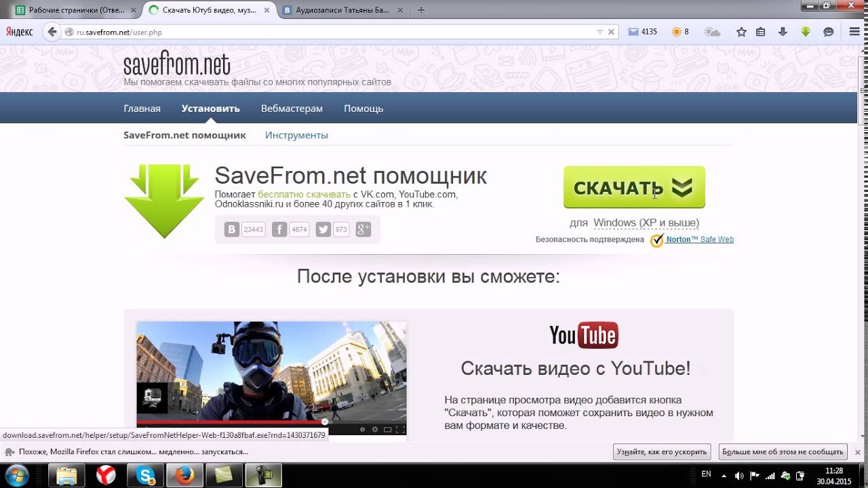Click the Яндекс button in toolbar
Screen dimensions: 868x488
[20, 32]
